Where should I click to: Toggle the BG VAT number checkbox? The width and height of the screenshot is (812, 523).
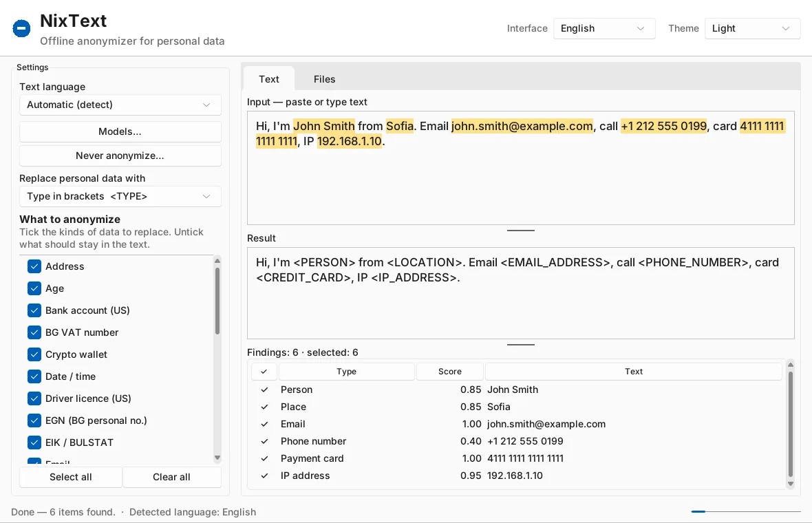coord(34,332)
